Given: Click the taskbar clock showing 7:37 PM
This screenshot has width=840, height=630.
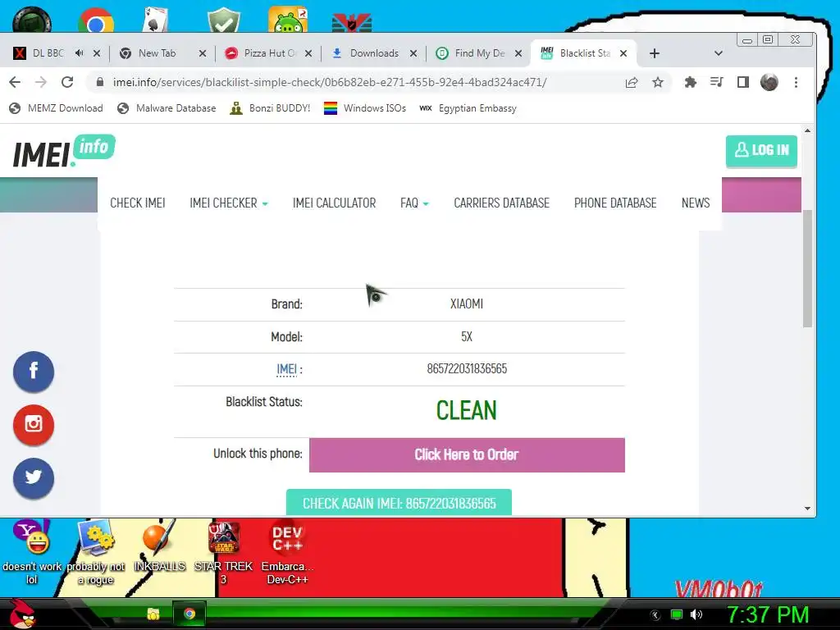Looking at the screenshot, I should tap(767, 614).
